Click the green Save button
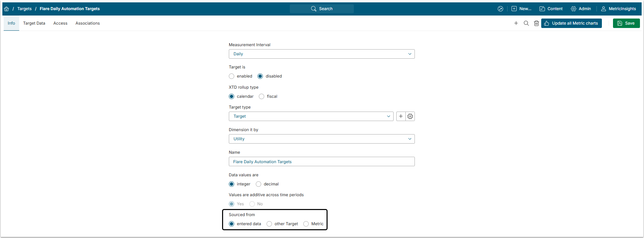The width and height of the screenshot is (644, 238). coord(626,23)
